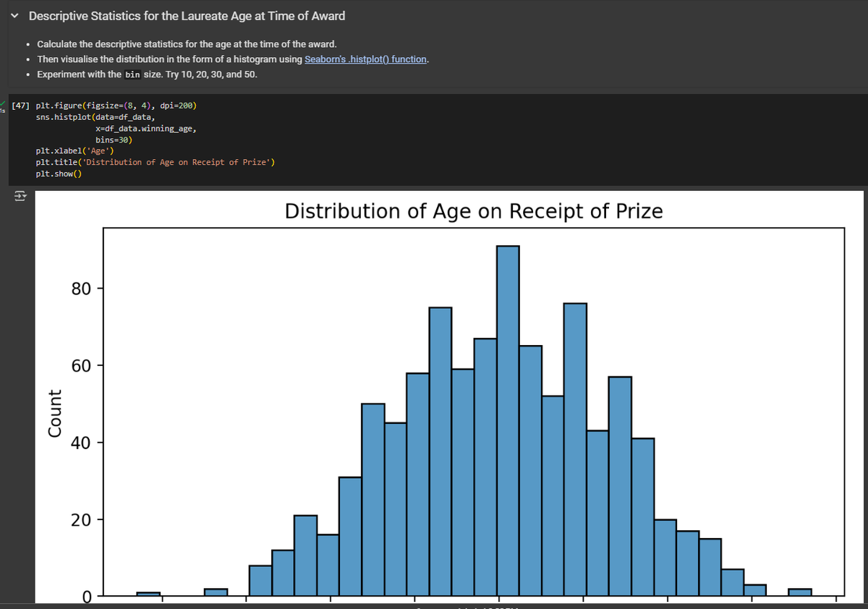Open the Seaborn's .histplot() function link
868x609 pixels.
click(x=366, y=59)
